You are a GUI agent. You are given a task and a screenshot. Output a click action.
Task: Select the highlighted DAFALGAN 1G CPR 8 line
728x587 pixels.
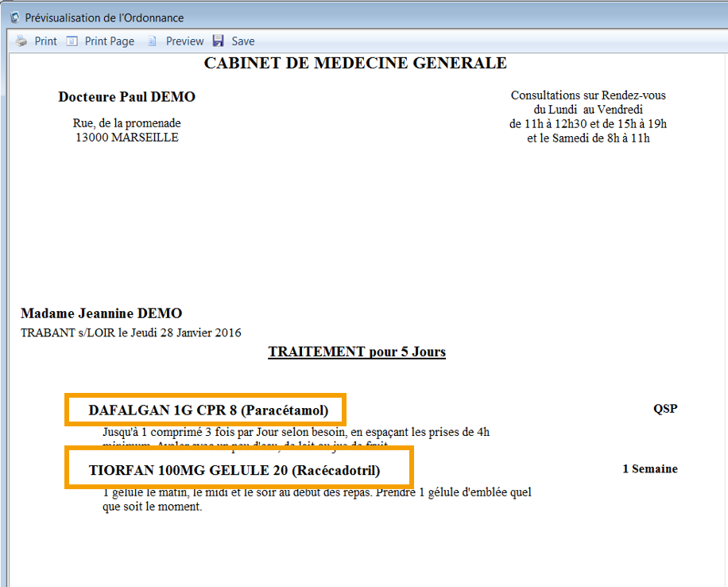(x=206, y=410)
